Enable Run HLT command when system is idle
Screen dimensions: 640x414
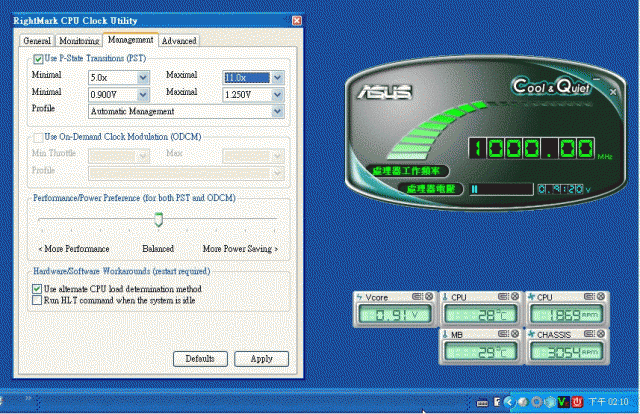click(37, 300)
